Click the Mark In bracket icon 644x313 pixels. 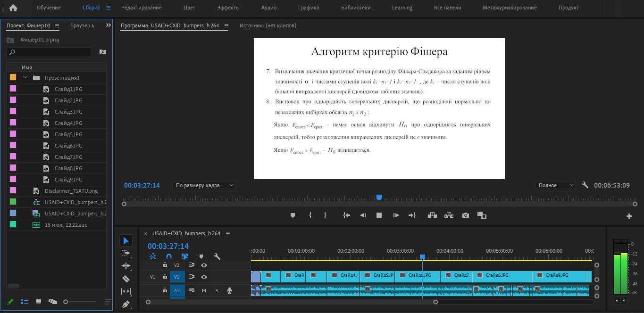click(x=310, y=215)
